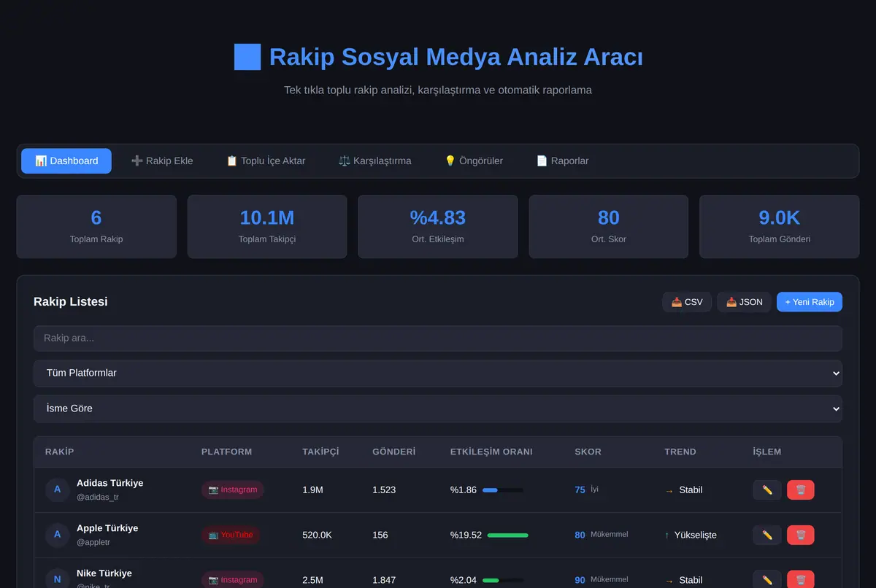Viewport: 876px width, 588px height.
Task: Go to the Karşılaştırma tab
Action: [x=375, y=160]
